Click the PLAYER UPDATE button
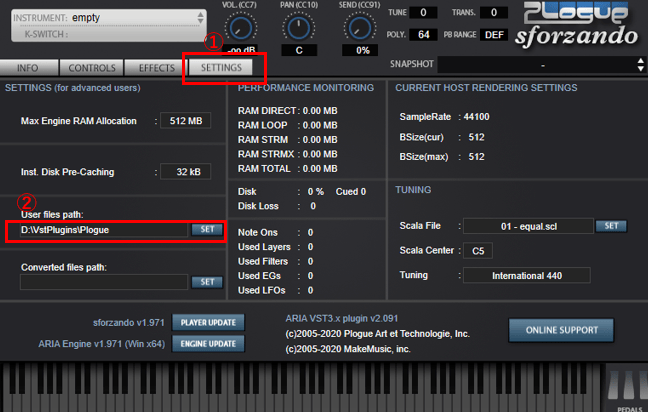The height and width of the screenshot is (412, 648). click(208, 322)
